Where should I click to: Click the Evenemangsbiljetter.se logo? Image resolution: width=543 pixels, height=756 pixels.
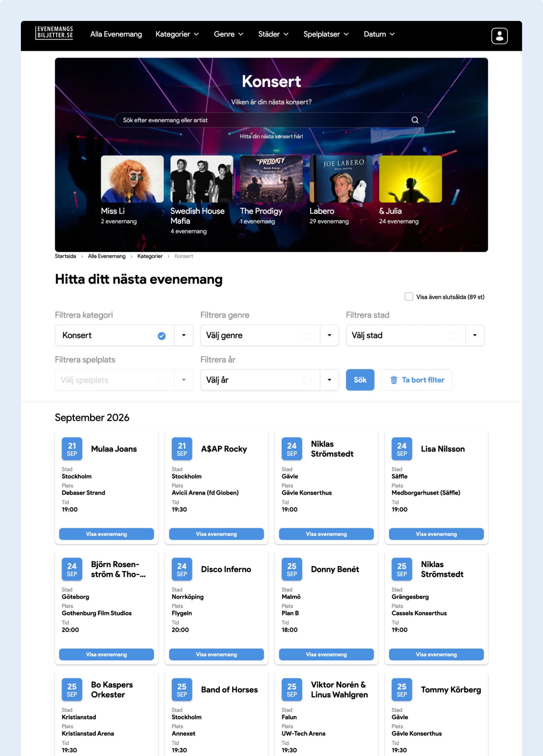(x=54, y=33)
